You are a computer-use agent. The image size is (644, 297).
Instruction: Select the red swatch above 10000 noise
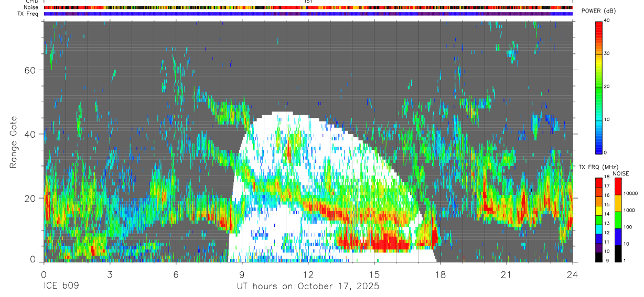pos(618,186)
